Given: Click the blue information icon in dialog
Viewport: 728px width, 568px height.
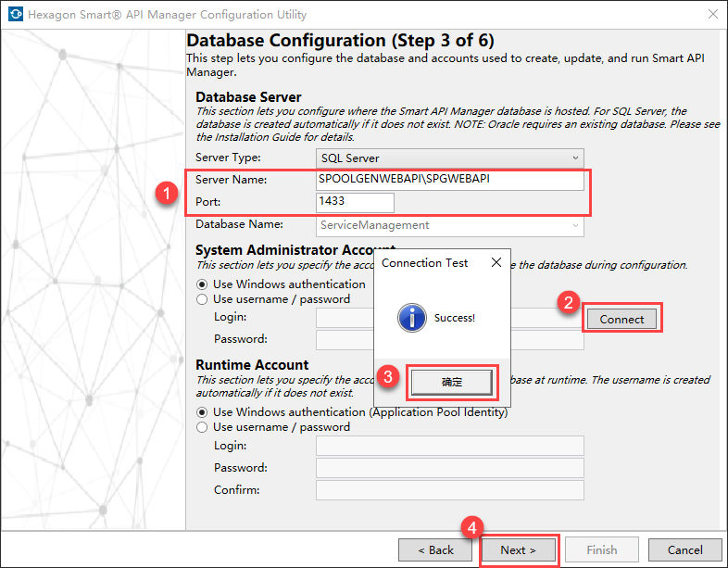Looking at the screenshot, I should [412, 318].
